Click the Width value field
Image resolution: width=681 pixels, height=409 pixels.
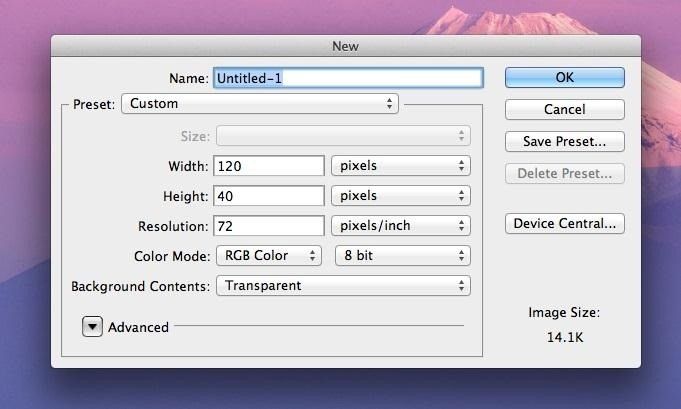(269, 166)
